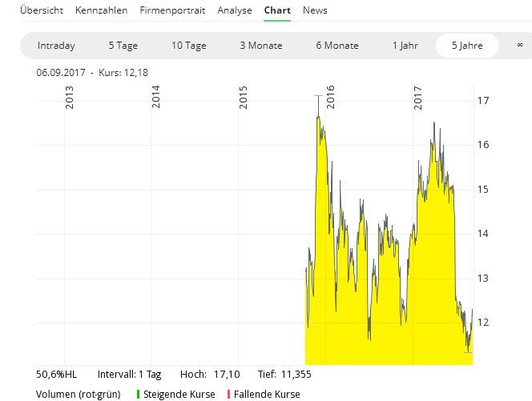This screenshot has height=401, width=532.
Task: Switch chart to 3 Monate
Action: click(x=260, y=46)
